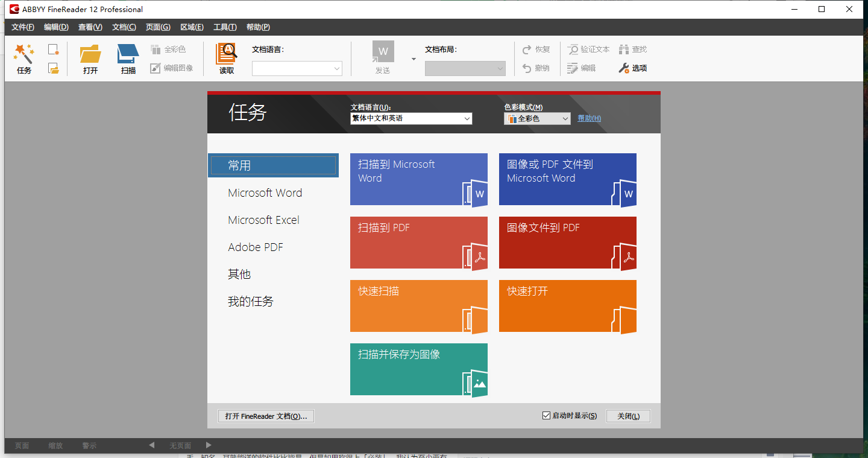This screenshot has width=868, height=458.
Task: Open the toolbar 文档语言 combo box
Action: point(297,69)
